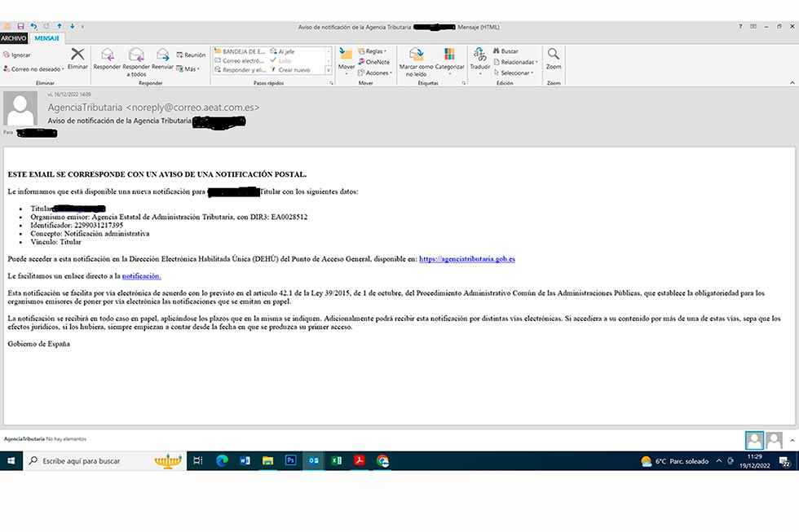The image size is (799, 532).
Task: Switch to Outlook on taskbar
Action: click(313, 461)
